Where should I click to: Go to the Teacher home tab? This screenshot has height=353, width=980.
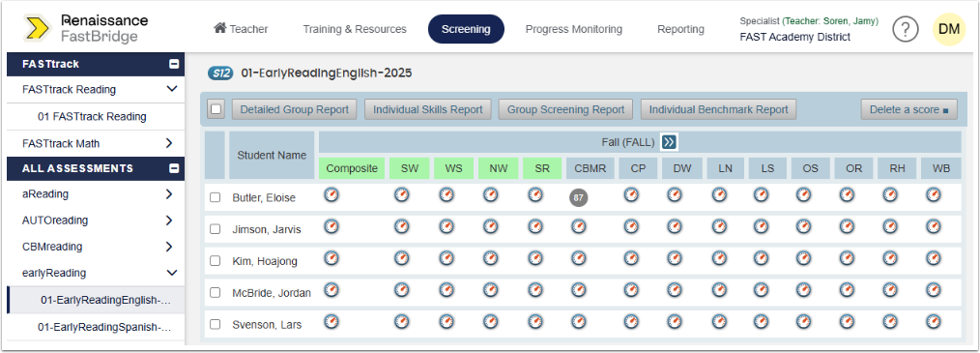tap(241, 29)
